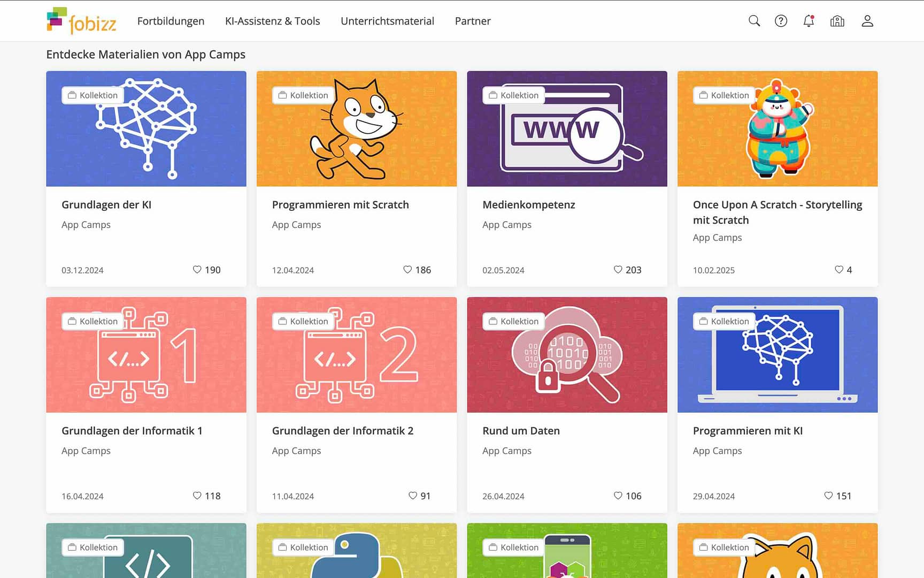This screenshot has height=578, width=924.
Task: Go to fobizz home logo
Action: (81, 21)
